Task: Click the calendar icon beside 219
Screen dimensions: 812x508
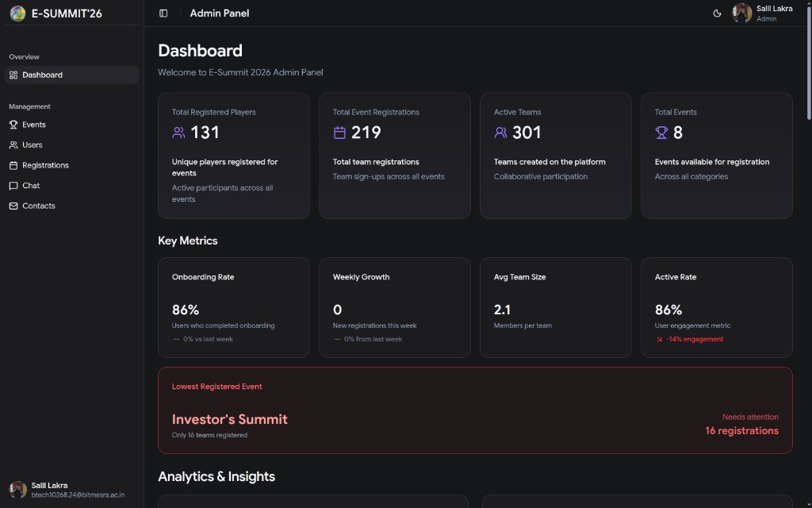Action: point(339,133)
